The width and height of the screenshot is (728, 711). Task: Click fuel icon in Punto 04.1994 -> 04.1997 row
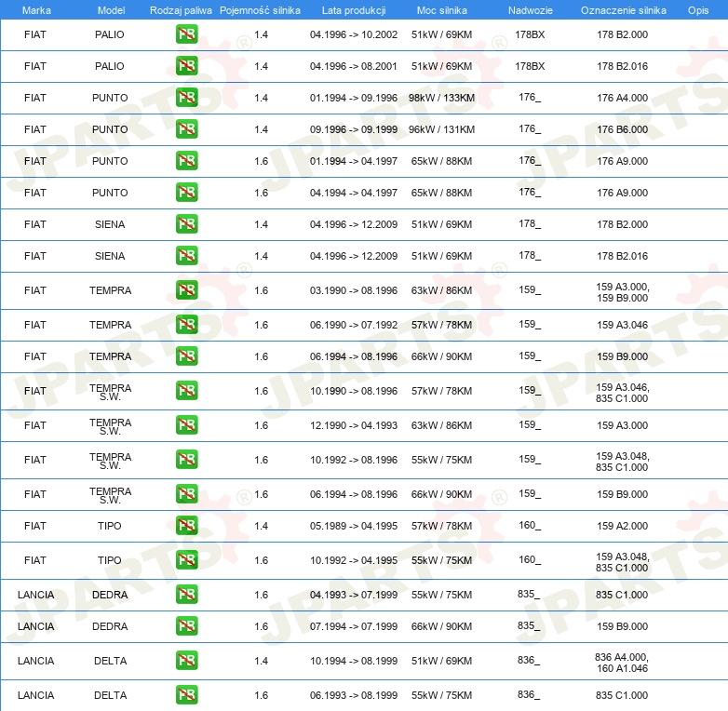186,192
